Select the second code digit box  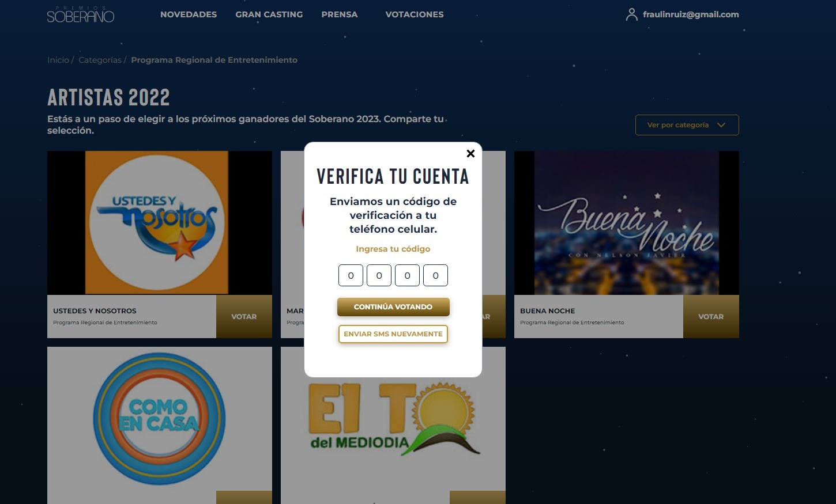(379, 275)
